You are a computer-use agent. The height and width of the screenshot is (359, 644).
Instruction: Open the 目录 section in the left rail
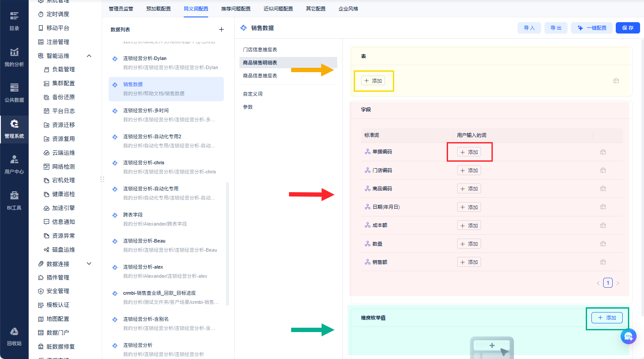(x=14, y=21)
